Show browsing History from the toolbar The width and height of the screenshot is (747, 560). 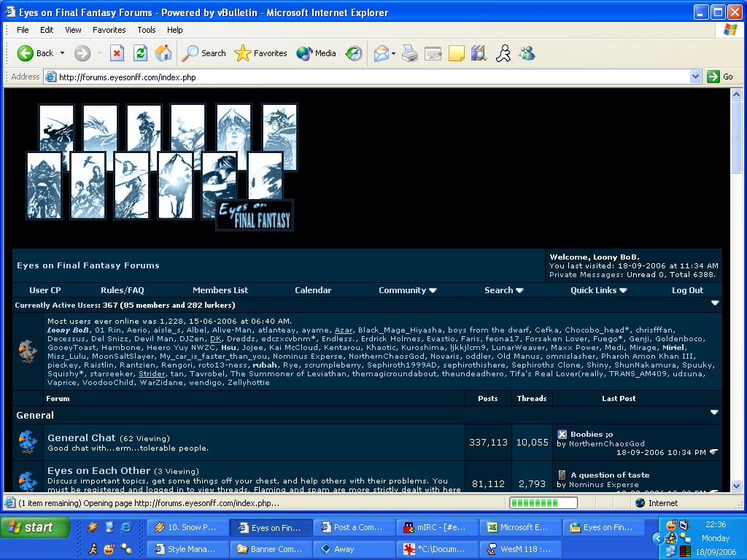(354, 52)
